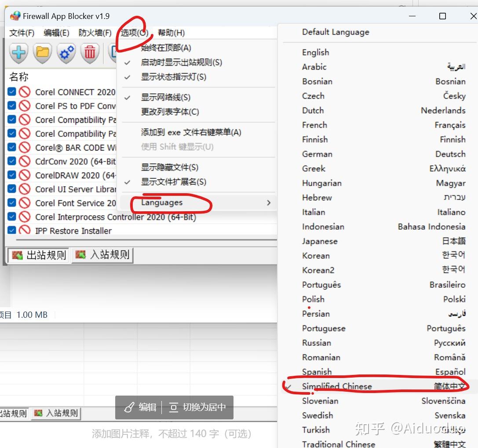Switch to the 入站规则 tab
Screen dimensions: 478x448
102,255
